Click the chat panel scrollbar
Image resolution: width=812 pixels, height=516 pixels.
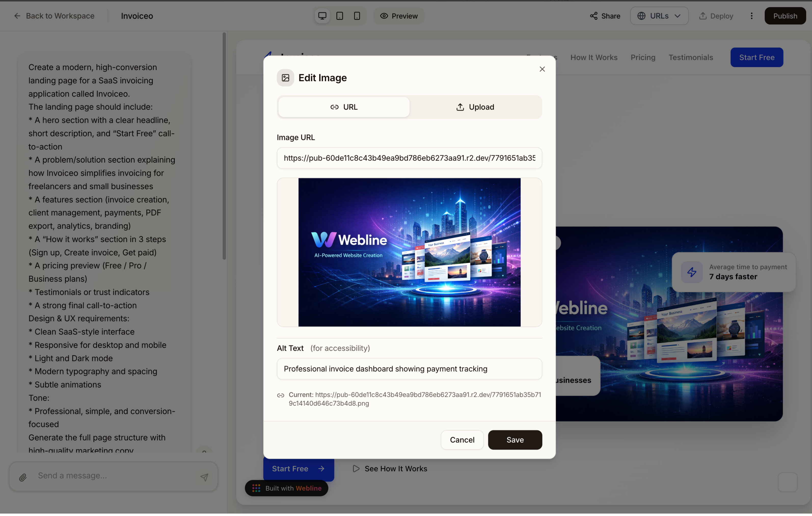click(224, 146)
